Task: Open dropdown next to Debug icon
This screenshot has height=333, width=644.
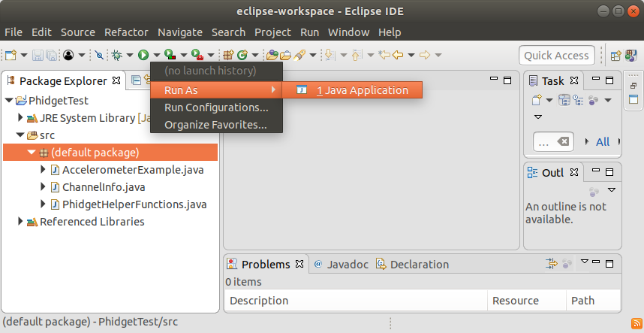Action: click(x=130, y=55)
